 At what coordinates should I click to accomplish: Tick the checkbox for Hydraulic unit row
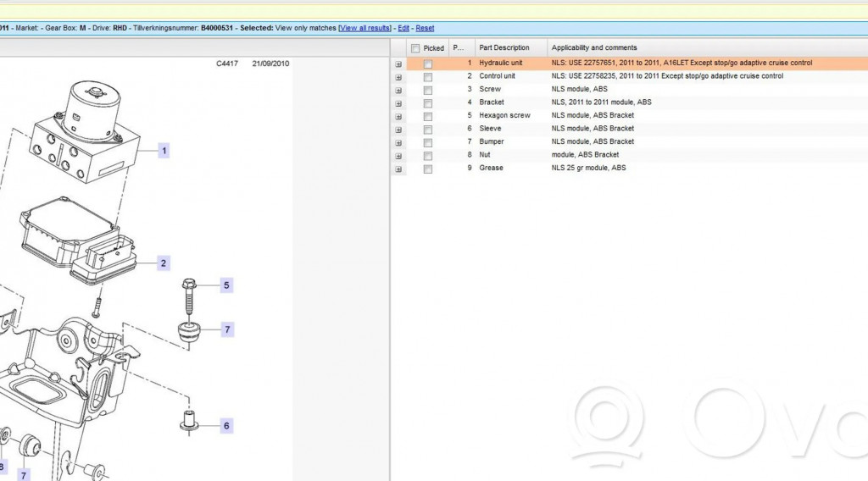tap(428, 64)
